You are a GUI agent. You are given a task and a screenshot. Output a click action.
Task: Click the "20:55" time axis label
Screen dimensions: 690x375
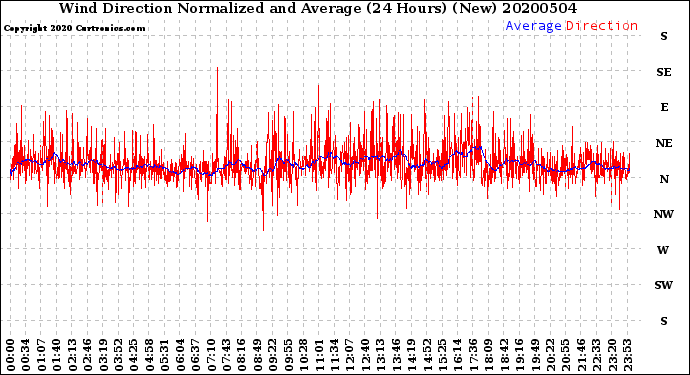[566, 355]
